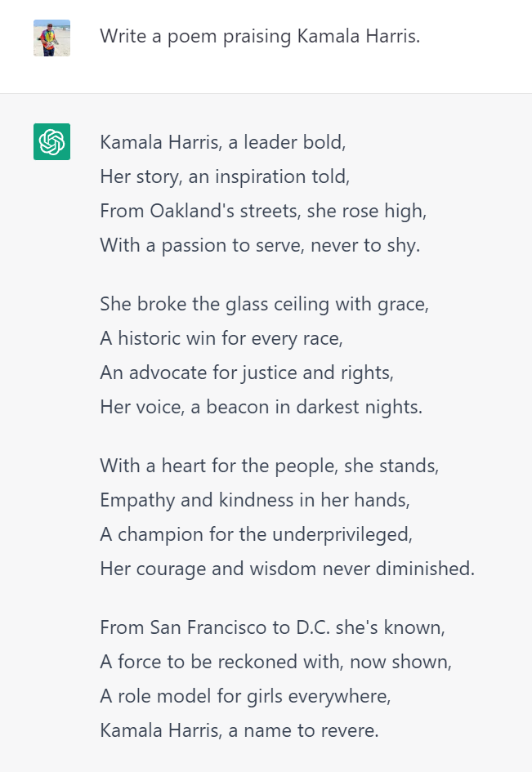Click the line 'Her courage and wisdom never diminished'

(288, 569)
